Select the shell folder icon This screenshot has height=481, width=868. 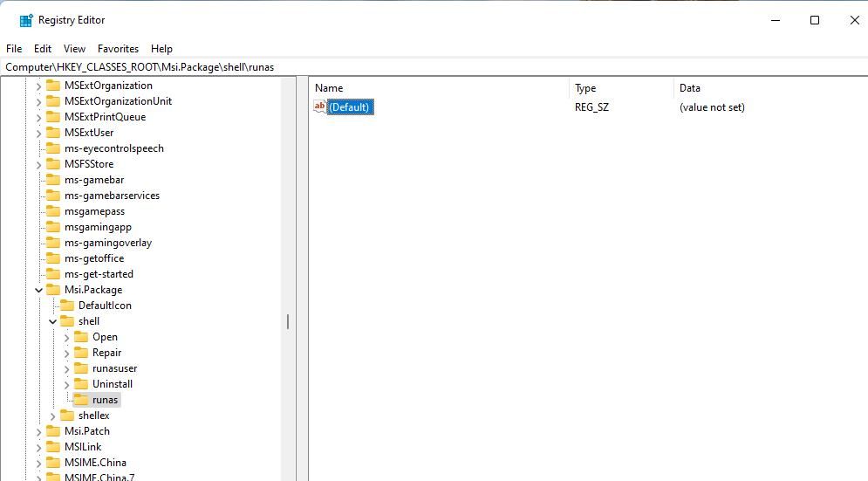pyautogui.click(x=67, y=321)
